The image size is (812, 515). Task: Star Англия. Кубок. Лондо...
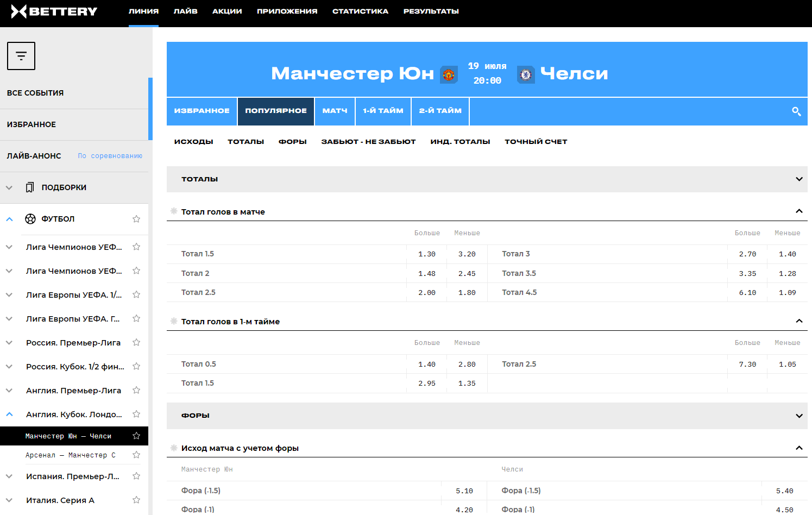[136, 414]
